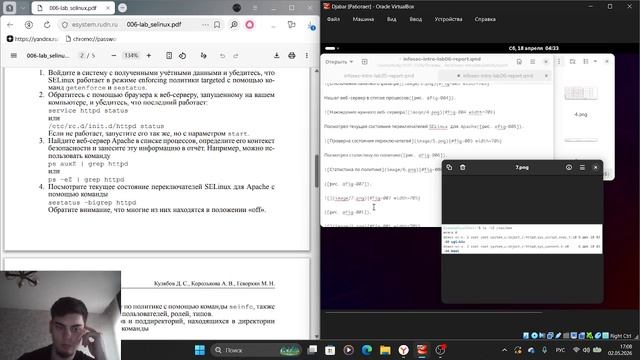This screenshot has width=640, height=360.
Task: Print the PDF document
Action: [291, 56]
